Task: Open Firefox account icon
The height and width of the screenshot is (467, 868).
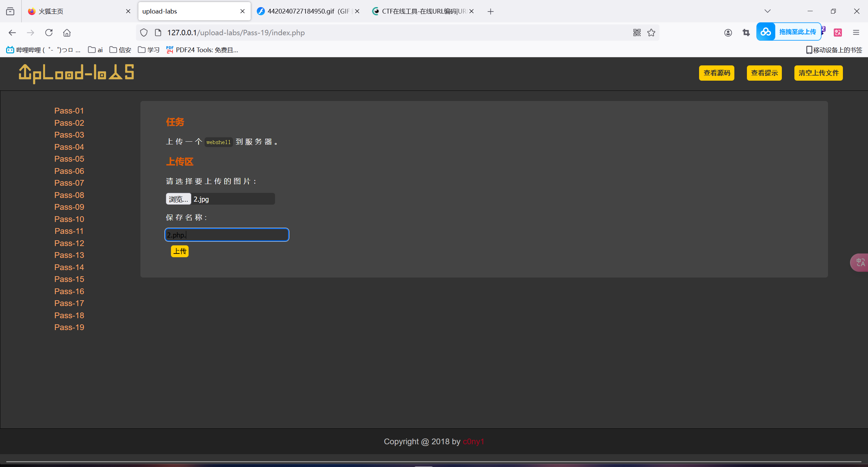Action: 728,33
